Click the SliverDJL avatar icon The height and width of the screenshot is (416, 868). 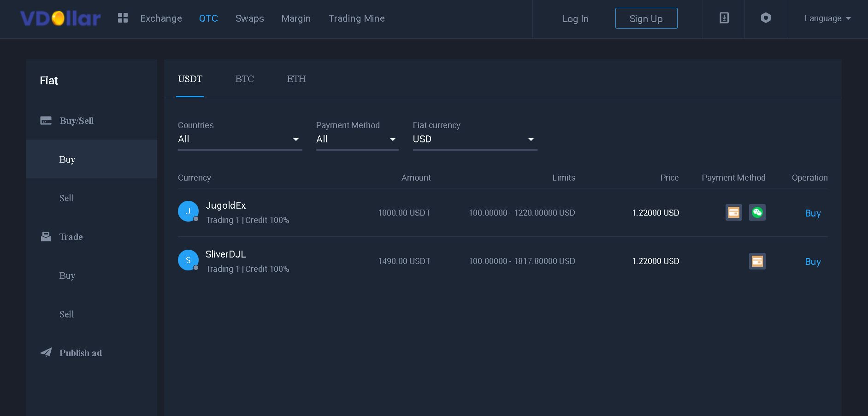[x=188, y=260]
